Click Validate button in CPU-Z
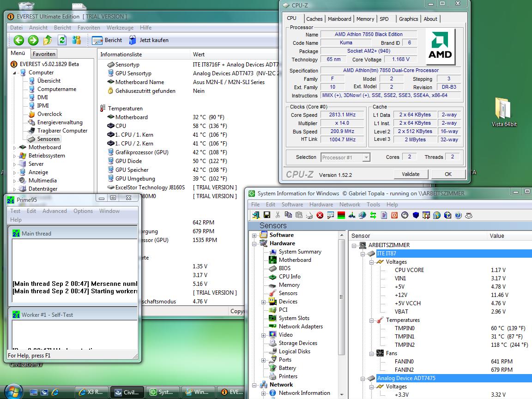This screenshot has width=532, height=399. (x=411, y=174)
